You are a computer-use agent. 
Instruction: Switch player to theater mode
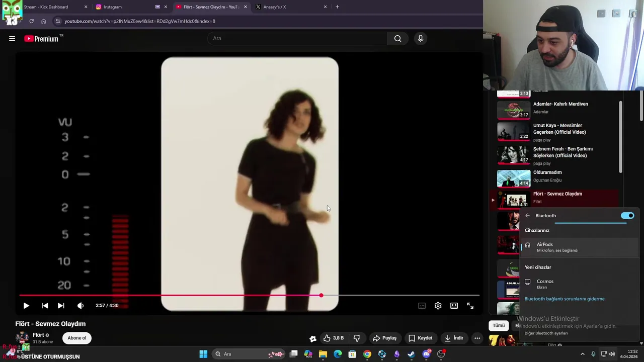[454, 305]
